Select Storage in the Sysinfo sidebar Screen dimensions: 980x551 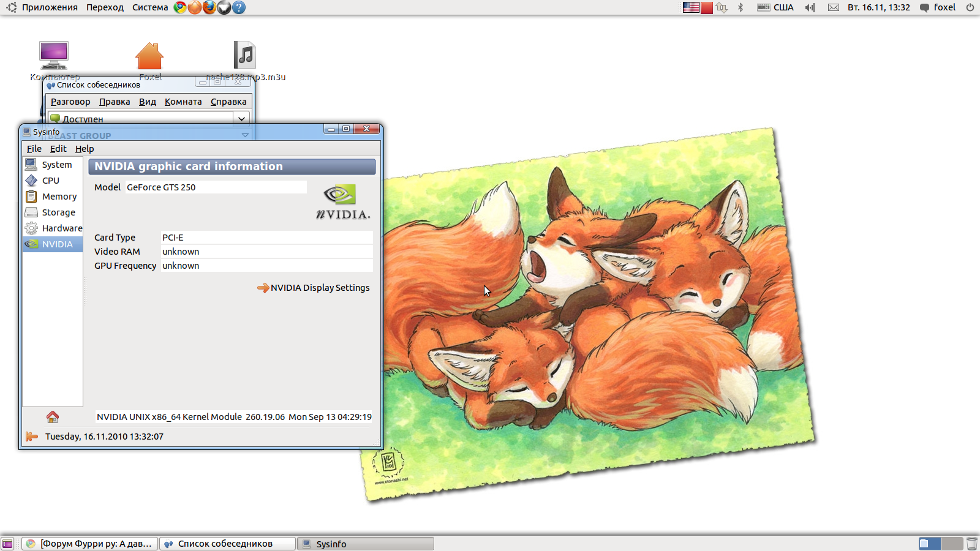[x=58, y=212]
